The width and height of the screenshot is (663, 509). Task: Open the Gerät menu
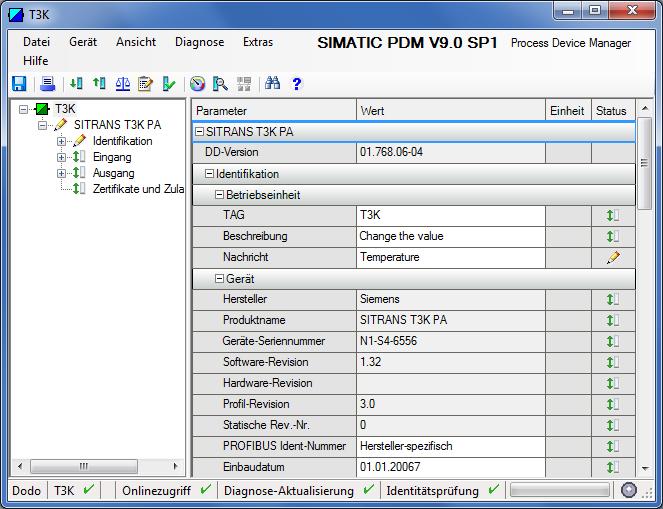pyautogui.click(x=83, y=42)
